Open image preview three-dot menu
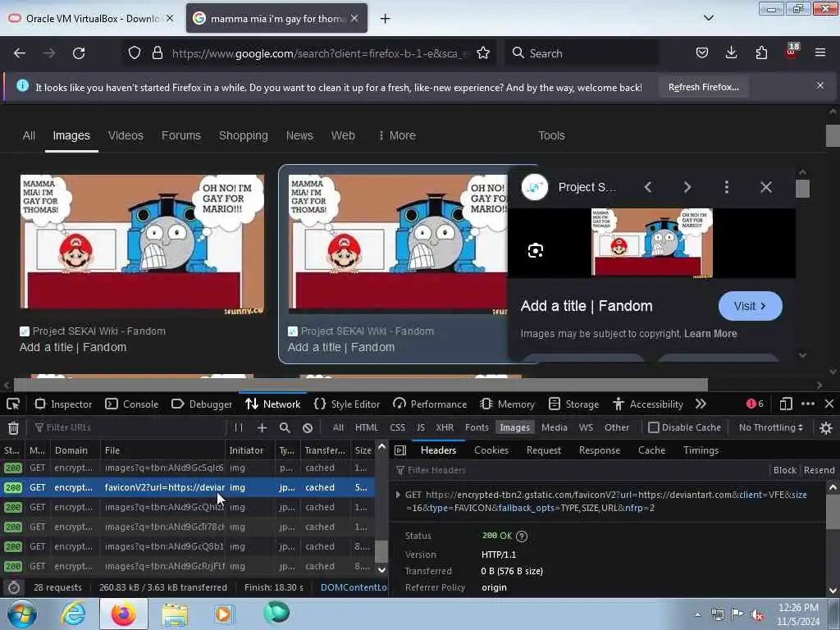Screen dimensions: 840x630 click(727, 187)
